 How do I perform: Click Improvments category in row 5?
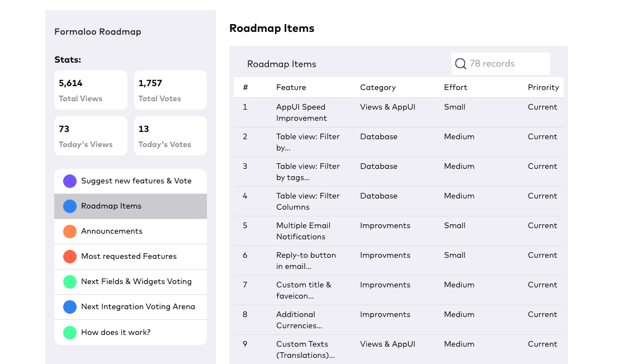tap(385, 225)
